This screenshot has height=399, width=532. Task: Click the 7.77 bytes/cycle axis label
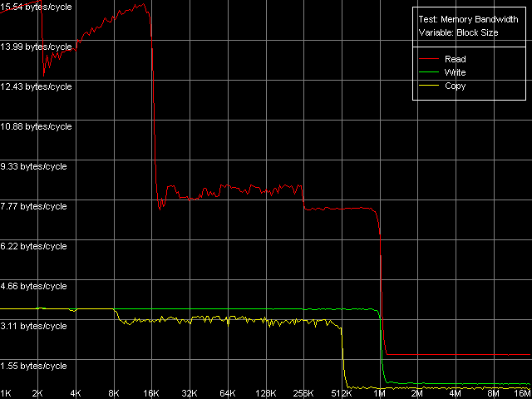point(33,206)
